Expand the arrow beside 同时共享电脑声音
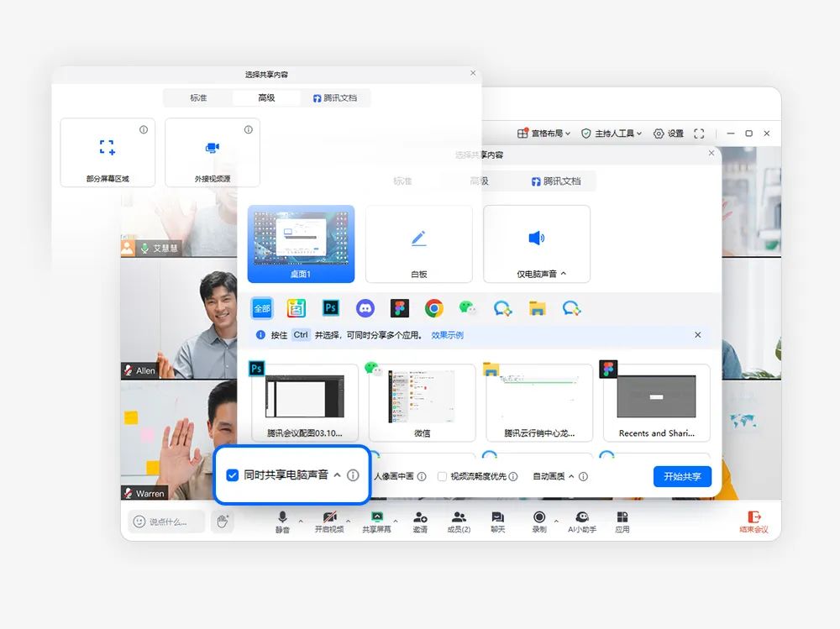 (337, 475)
